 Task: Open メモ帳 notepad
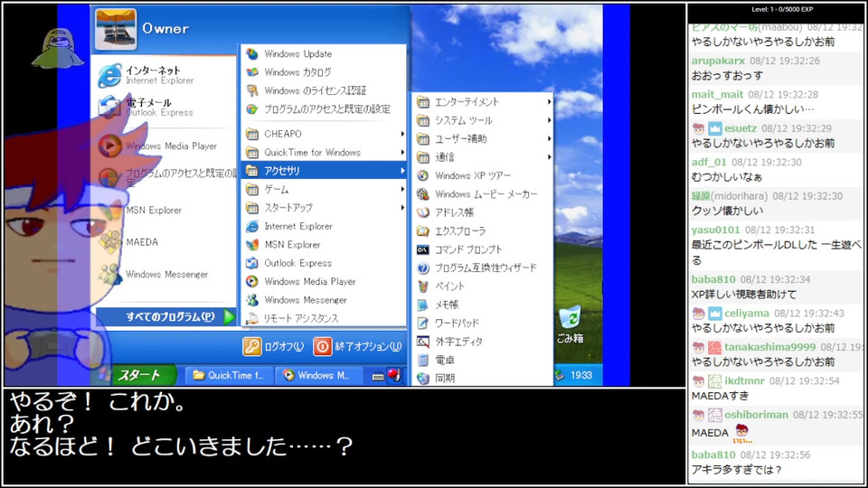click(483, 305)
